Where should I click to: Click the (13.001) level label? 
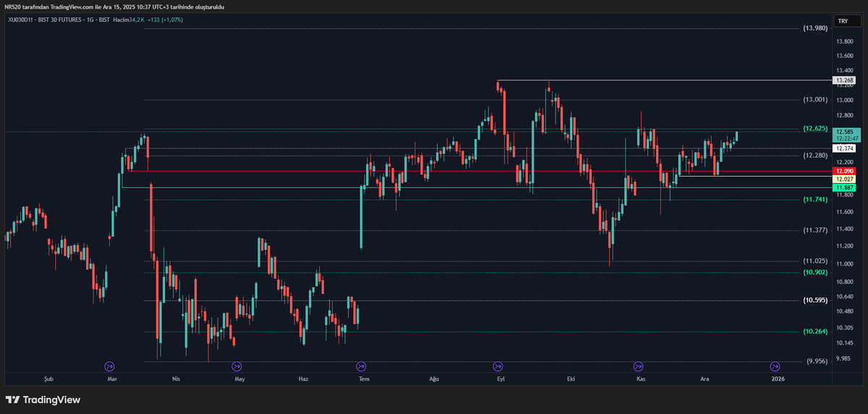(x=815, y=100)
